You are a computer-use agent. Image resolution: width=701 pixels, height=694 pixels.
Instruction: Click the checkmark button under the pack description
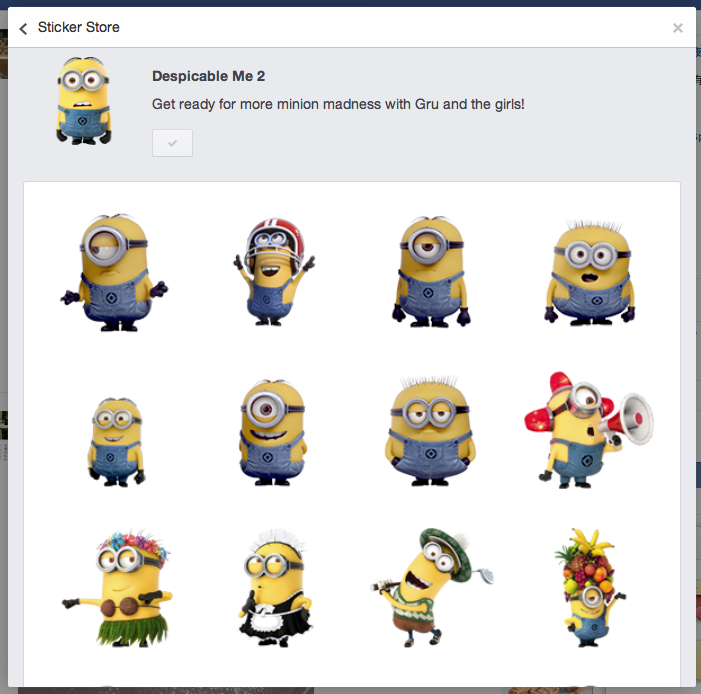pyautogui.click(x=172, y=143)
